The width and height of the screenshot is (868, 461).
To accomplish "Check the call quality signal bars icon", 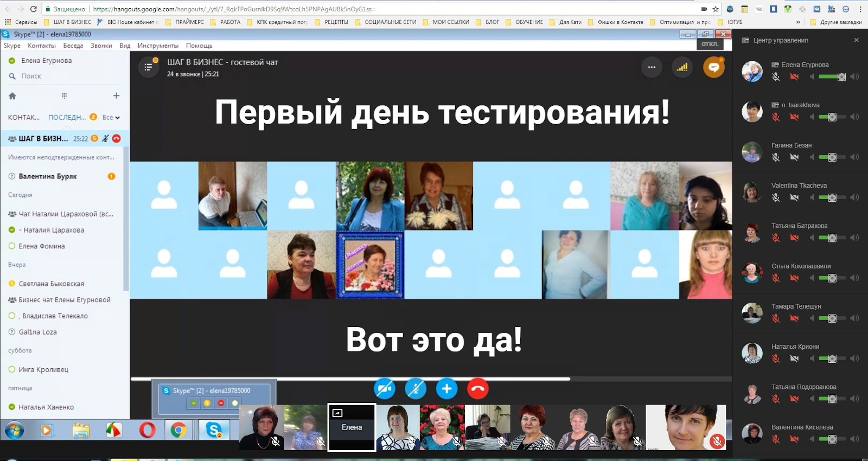I will point(682,67).
